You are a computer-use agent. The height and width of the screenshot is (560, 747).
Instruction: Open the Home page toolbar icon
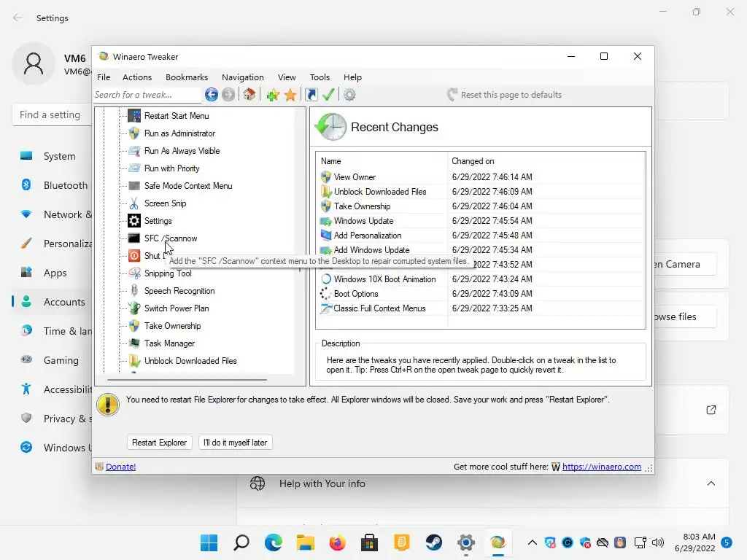pos(249,95)
